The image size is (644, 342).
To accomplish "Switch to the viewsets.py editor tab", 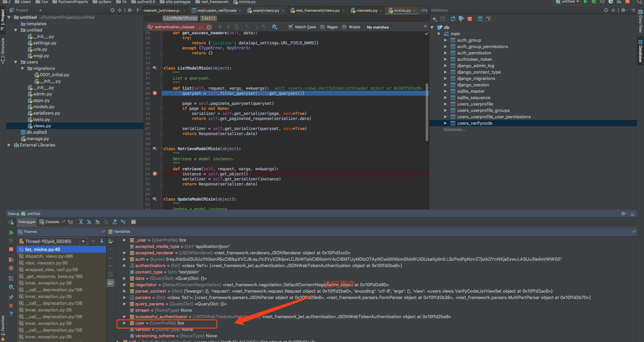I will tap(366, 10).
